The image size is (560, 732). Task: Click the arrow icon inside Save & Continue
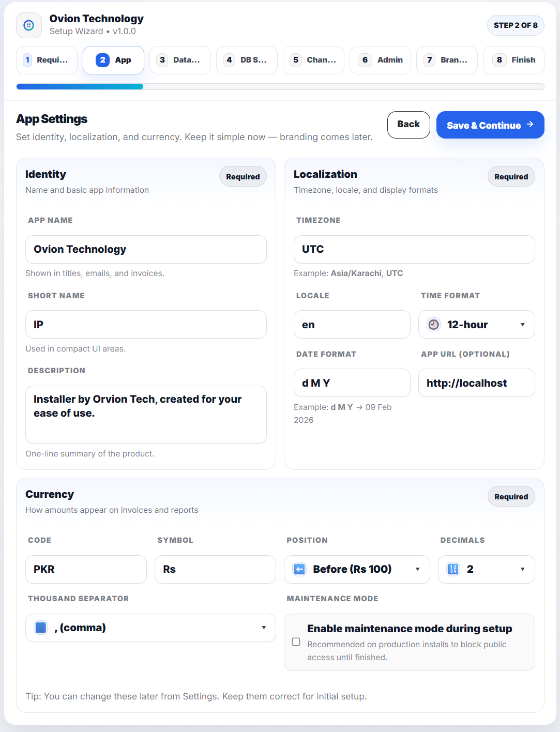[529, 125]
